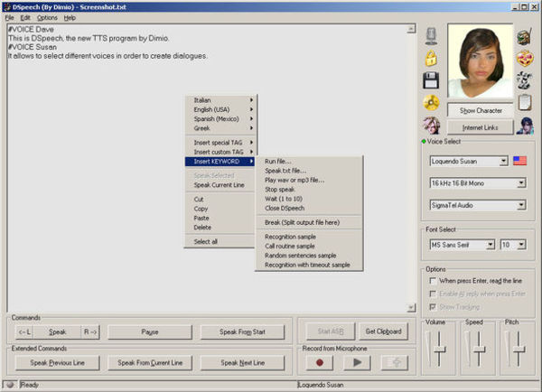Viewport: 542px width, 392px height.
Task: Expand the Insert special TAG submenu
Action: point(220,143)
